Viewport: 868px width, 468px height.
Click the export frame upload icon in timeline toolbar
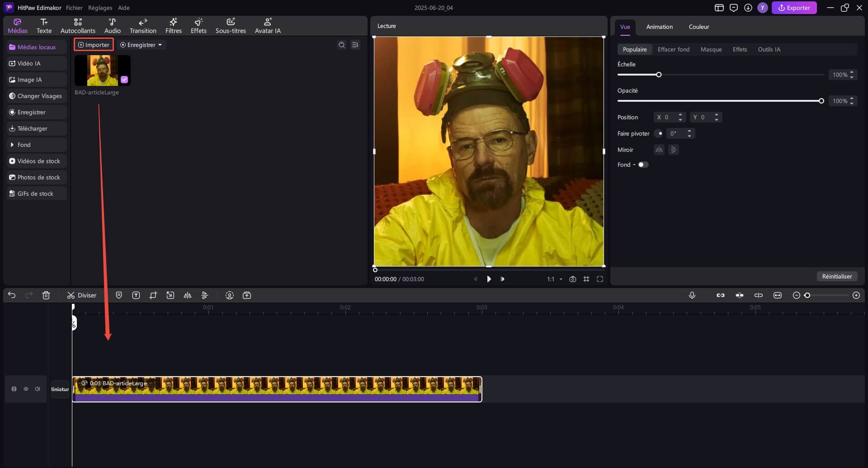pyautogui.click(x=247, y=295)
